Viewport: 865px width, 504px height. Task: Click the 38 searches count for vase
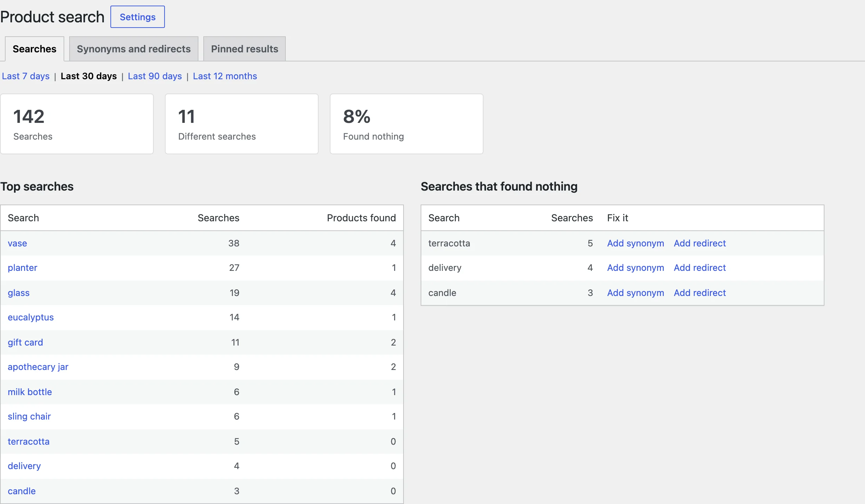click(234, 243)
